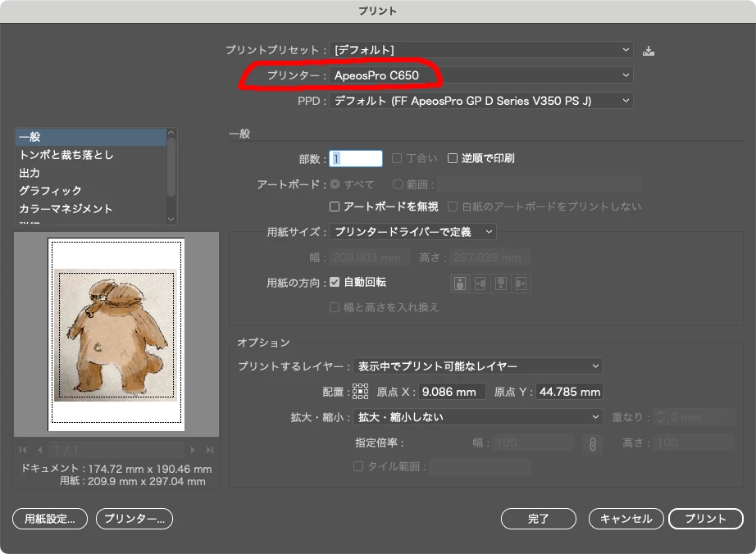Toggle the タイル範囲 checkbox
This screenshot has width=756, height=554.
coord(358,466)
